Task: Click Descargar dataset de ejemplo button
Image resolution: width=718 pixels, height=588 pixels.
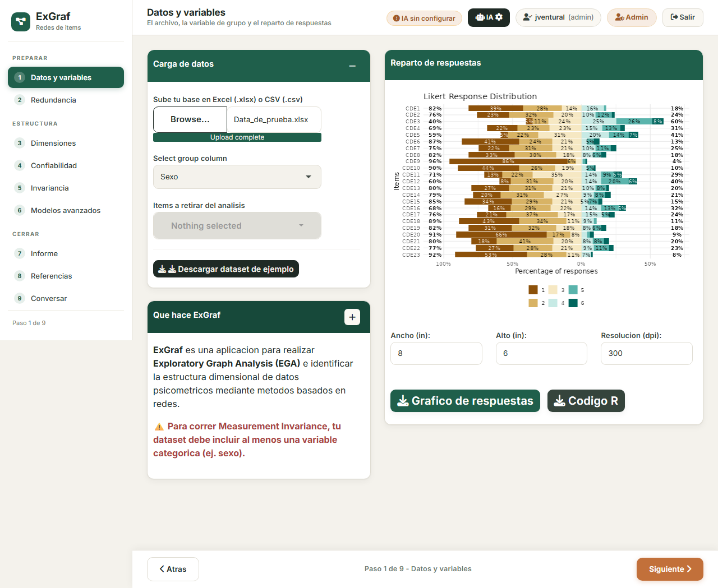Action: coord(226,269)
